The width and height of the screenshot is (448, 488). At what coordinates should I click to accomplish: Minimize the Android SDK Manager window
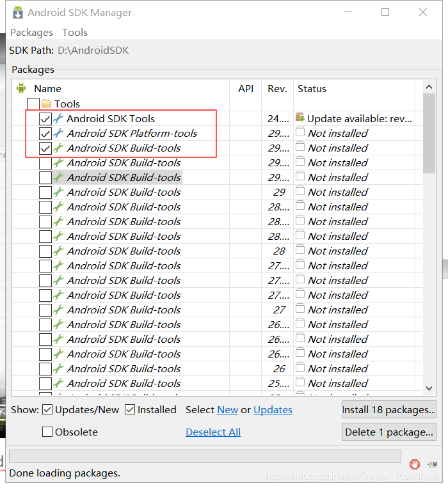pos(348,12)
